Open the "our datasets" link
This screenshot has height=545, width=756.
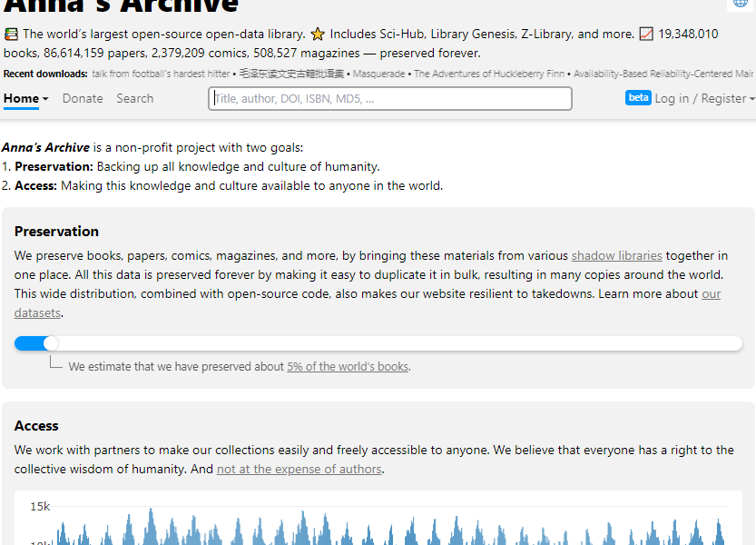pyautogui.click(x=711, y=294)
